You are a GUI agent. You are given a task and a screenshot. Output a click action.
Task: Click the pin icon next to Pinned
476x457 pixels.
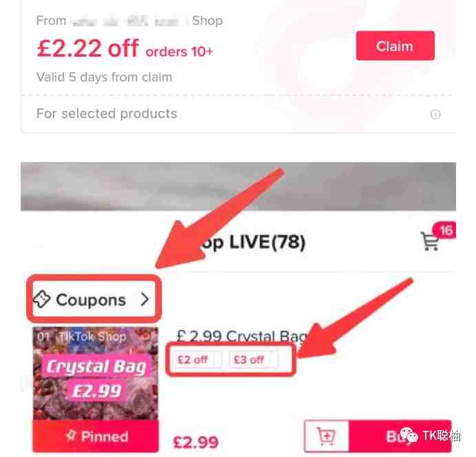71,436
